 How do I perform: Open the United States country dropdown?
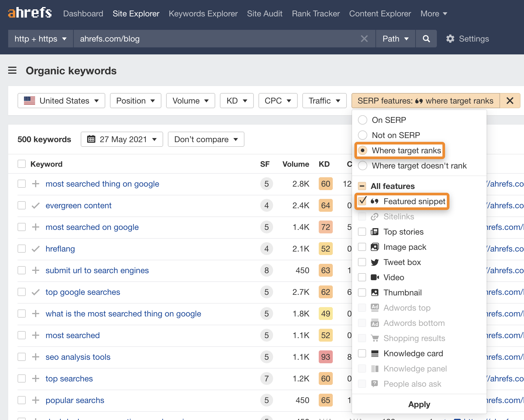pos(61,101)
